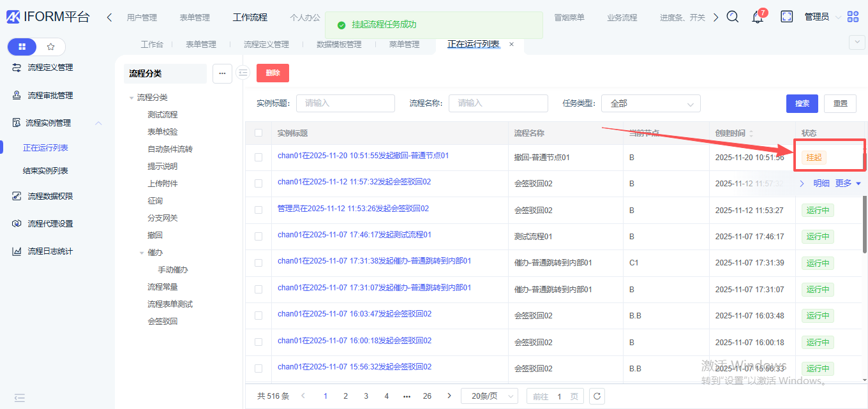Toggle fullscreen mode icon in header
The height and width of the screenshot is (409, 868).
pos(786,17)
